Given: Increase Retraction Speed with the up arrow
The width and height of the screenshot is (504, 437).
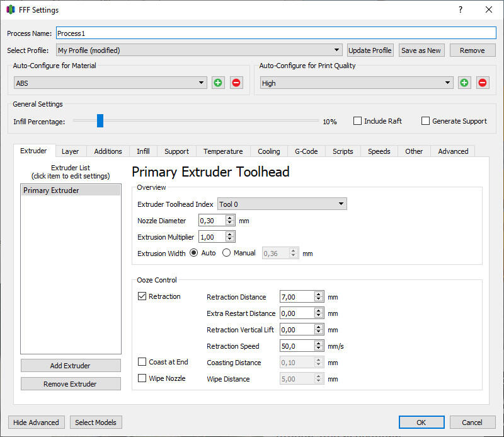Looking at the screenshot, I should pyautogui.click(x=318, y=343).
